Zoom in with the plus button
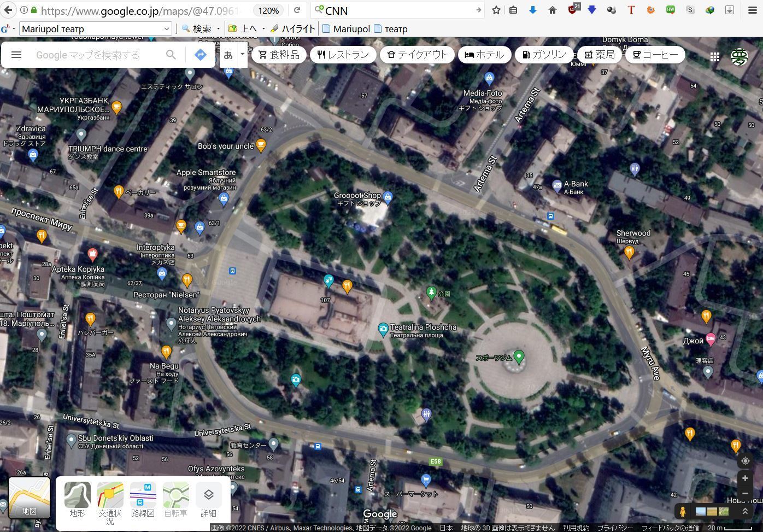Image resolution: width=763 pixels, height=532 pixels. 745,478
